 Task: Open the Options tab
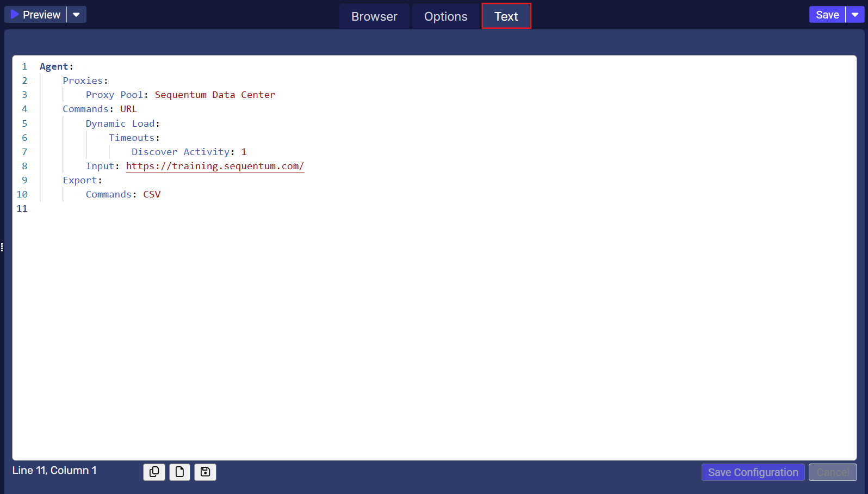[x=445, y=16]
